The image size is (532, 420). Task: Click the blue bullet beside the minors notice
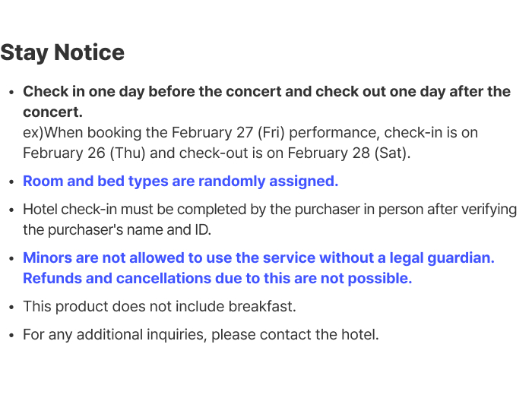11,259
